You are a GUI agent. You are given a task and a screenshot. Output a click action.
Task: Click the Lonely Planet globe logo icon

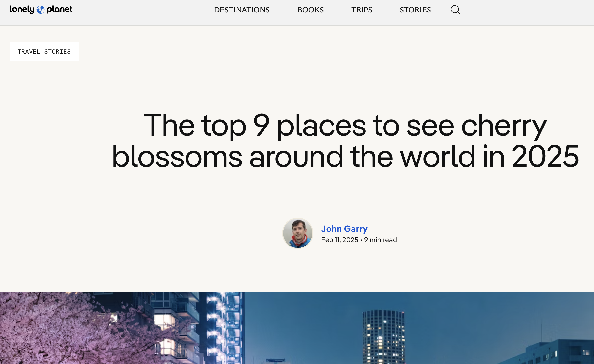41,10
